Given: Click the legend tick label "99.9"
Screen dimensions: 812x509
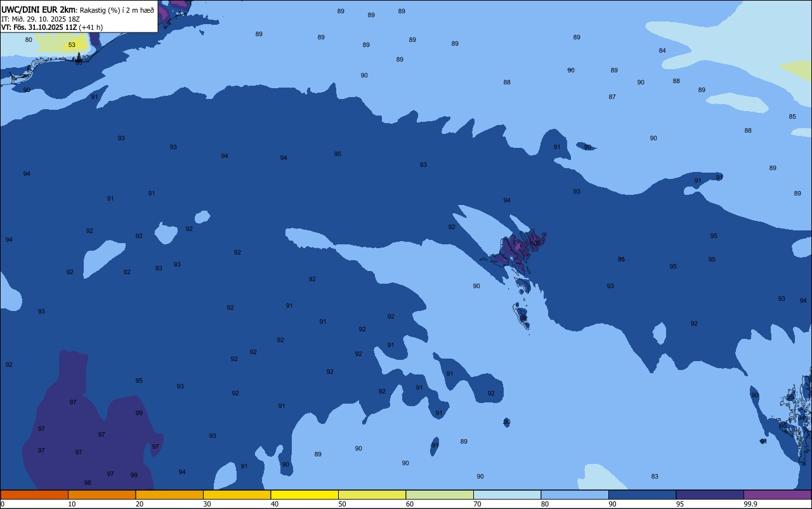Looking at the screenshot, I should point(750,504).
